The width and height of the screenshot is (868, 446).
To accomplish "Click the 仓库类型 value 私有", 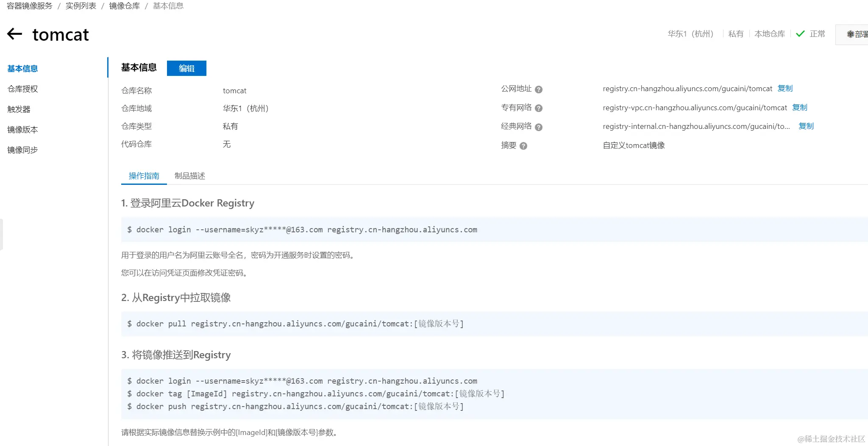I will click(x=230, y=126).
